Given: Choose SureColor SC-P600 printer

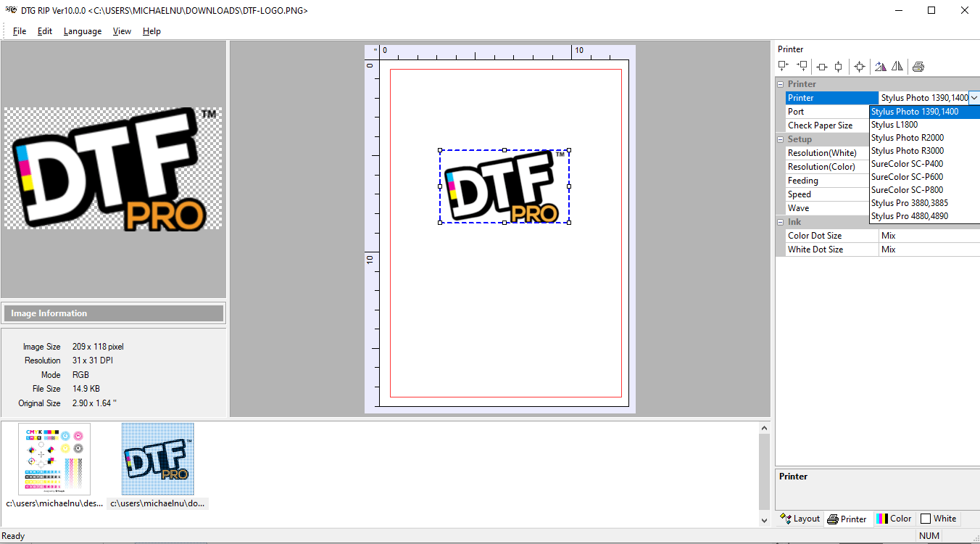Looking at the screenshot, I should coord(924,177).
